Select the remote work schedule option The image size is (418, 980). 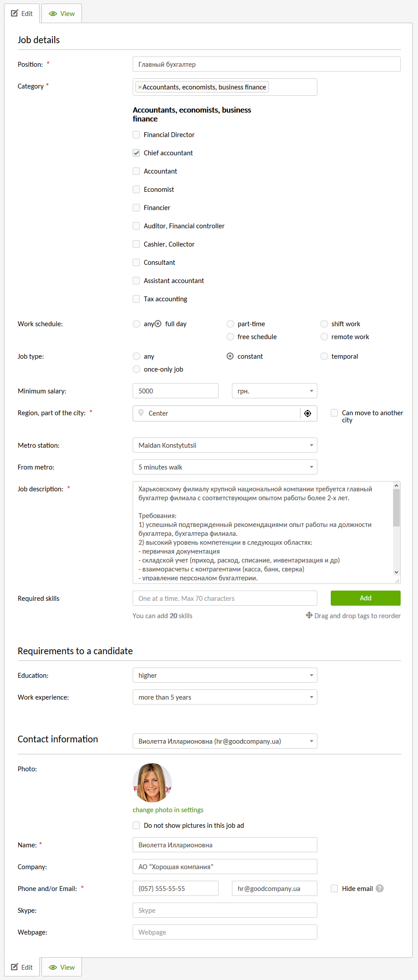coord(324,337)
